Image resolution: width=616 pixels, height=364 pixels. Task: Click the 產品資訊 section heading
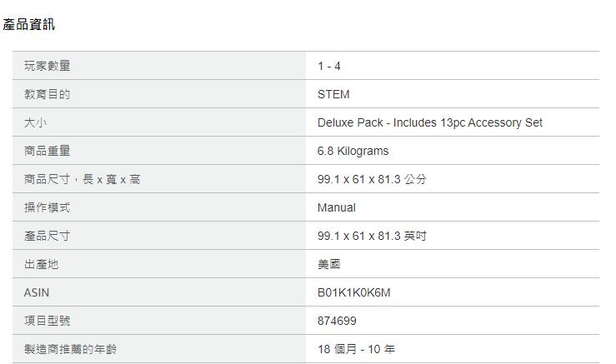(x=29, y=24)
